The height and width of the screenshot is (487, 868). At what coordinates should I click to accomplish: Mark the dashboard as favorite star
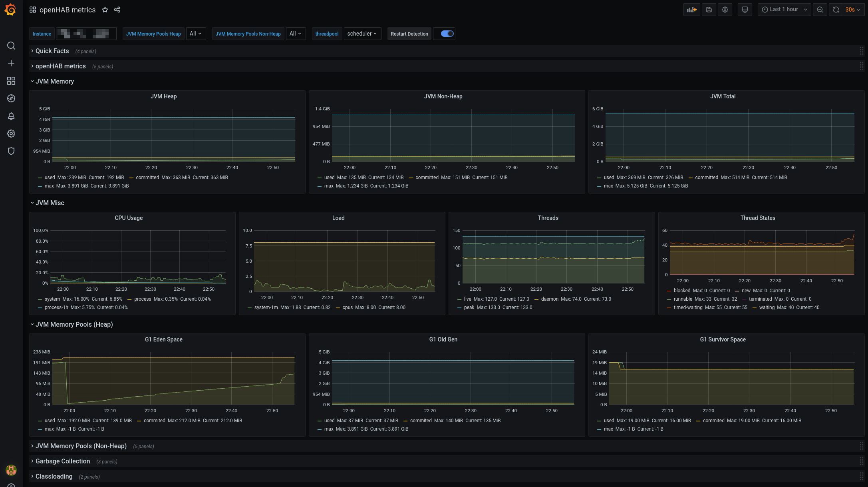point(105,10)
